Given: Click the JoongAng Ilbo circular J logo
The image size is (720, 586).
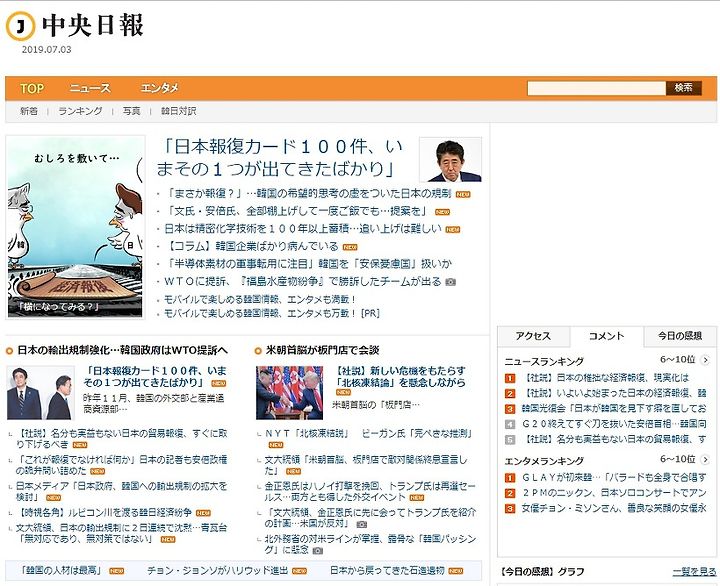Looking at the screenshot, I should tap(21, 26).
